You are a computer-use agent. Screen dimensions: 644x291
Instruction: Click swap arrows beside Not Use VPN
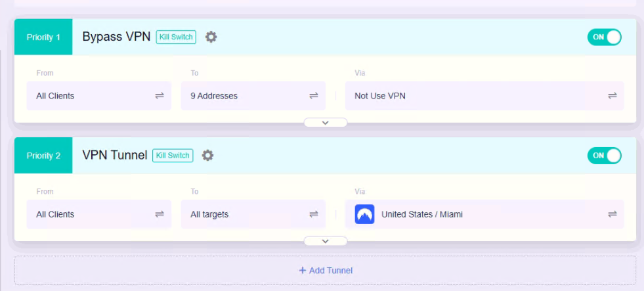coord(612,96)
